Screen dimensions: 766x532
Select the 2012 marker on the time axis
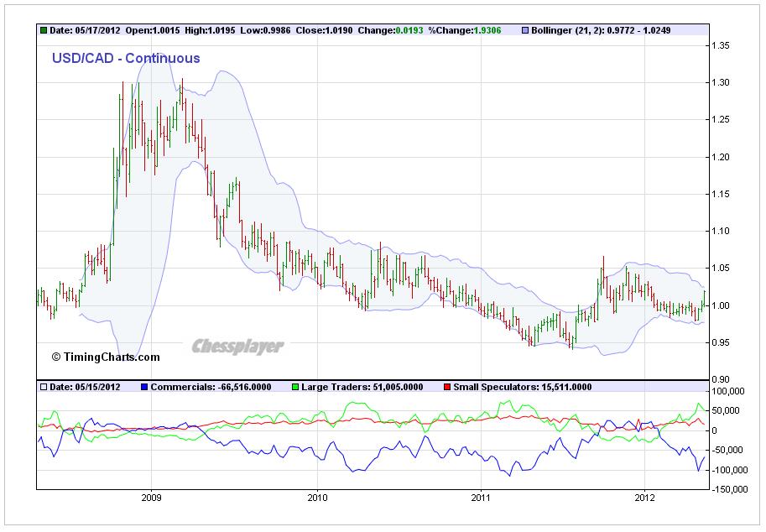[644, 497]
